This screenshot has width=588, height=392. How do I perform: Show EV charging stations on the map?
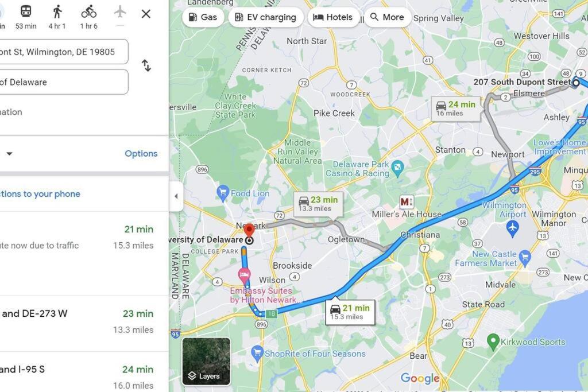(x=265, y=17)
